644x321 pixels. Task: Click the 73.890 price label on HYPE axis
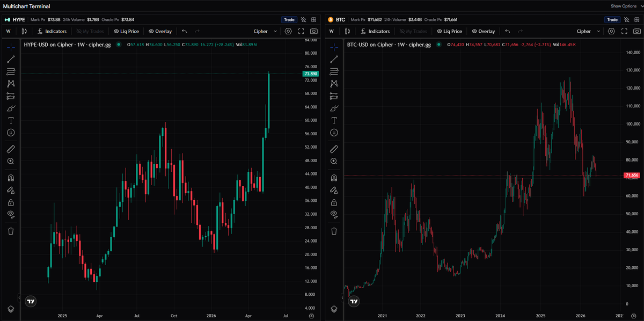pos(311,74)
